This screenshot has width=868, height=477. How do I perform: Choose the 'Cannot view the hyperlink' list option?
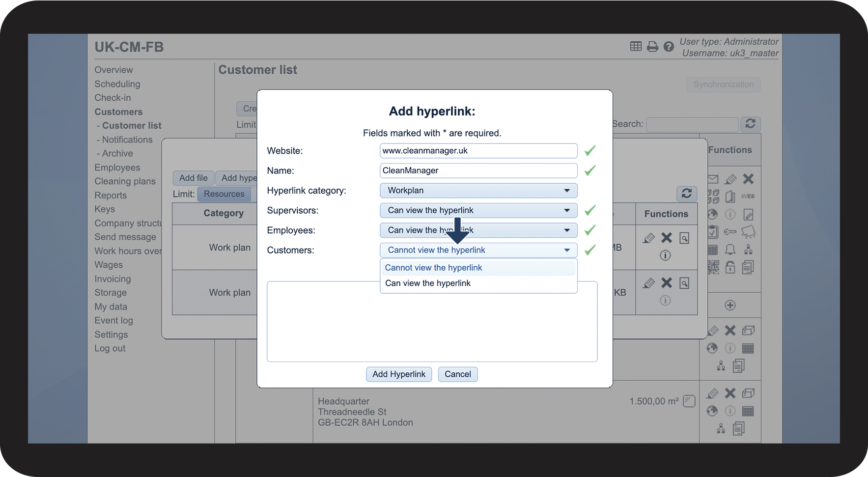[x=478, y=268]
